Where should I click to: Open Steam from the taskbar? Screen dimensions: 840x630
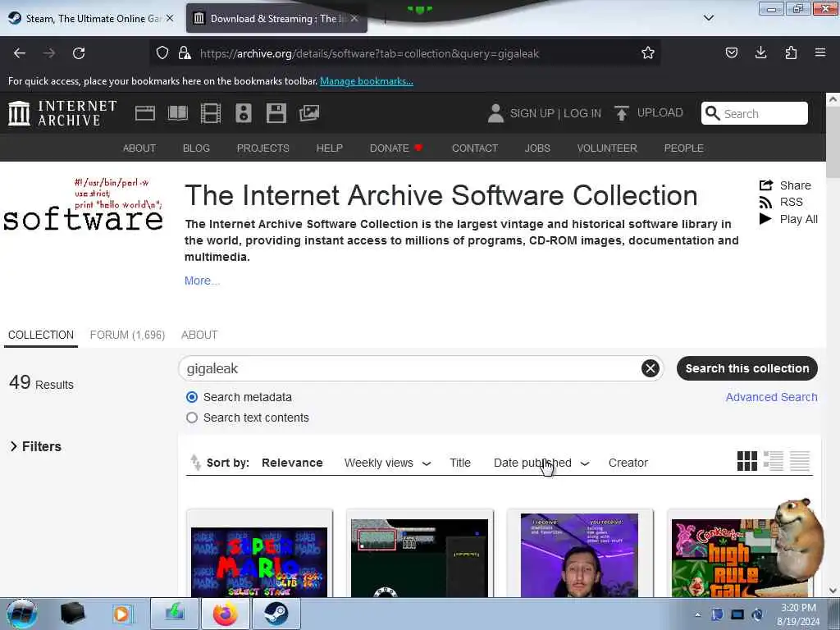pyautogui.click(x=276, y=614)
